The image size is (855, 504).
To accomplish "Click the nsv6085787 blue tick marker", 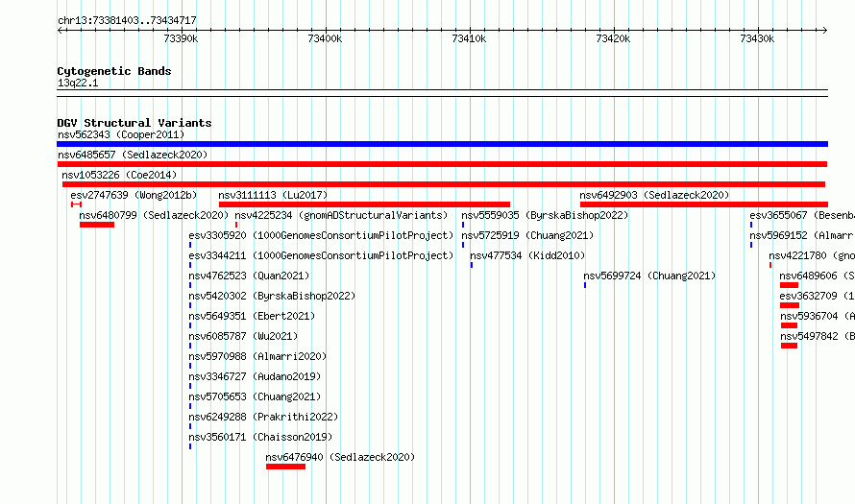I will [190, 346].
